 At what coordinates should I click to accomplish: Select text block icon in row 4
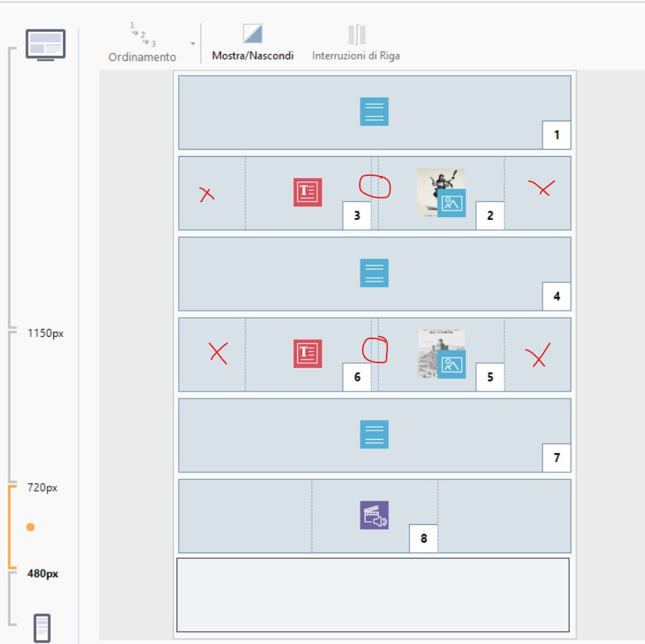pos(374,273)
